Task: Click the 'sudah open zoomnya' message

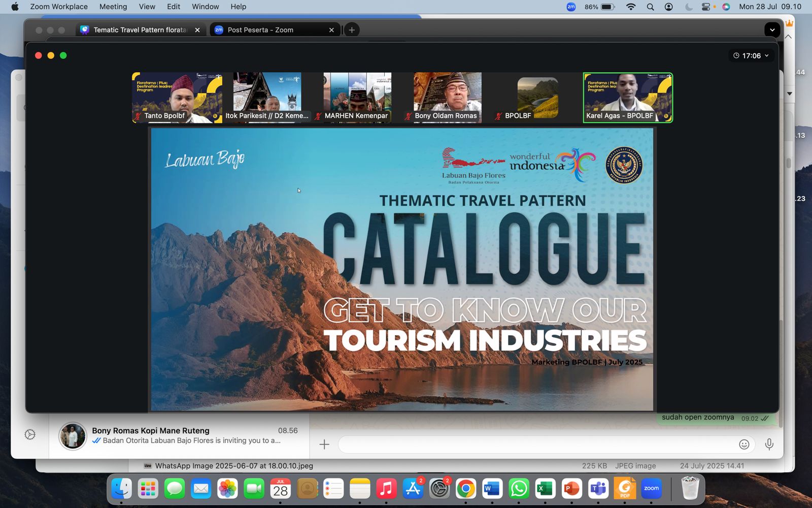Action: pos(698,417)
